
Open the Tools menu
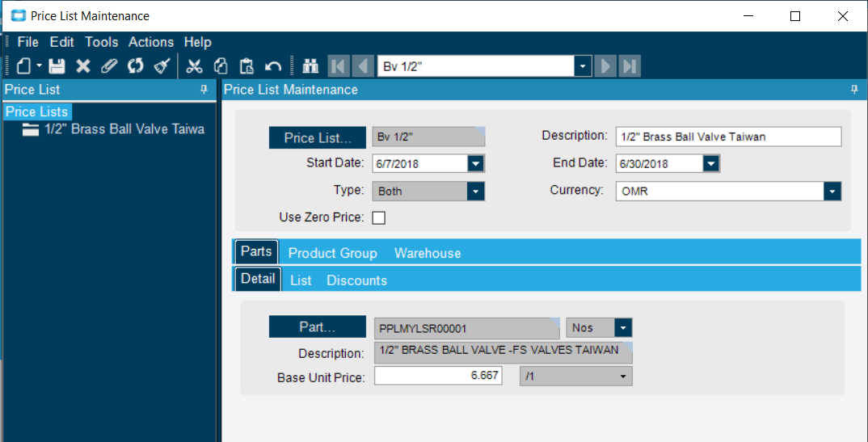[101, 42]
